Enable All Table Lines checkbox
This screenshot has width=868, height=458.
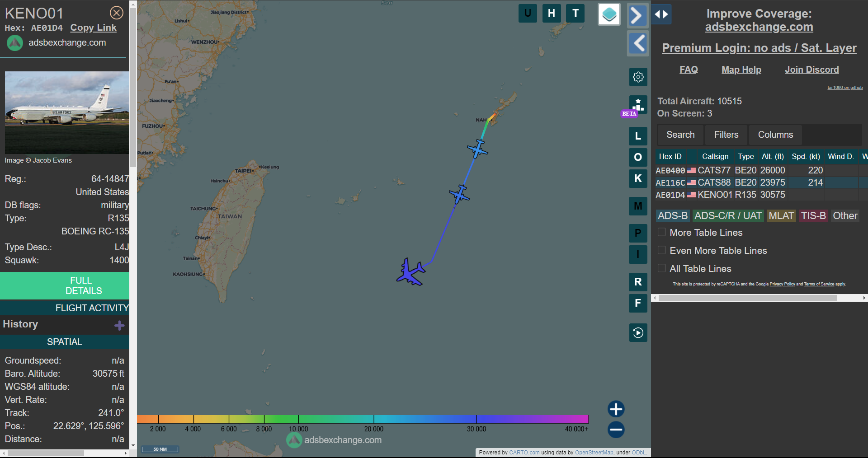[661, 268]
